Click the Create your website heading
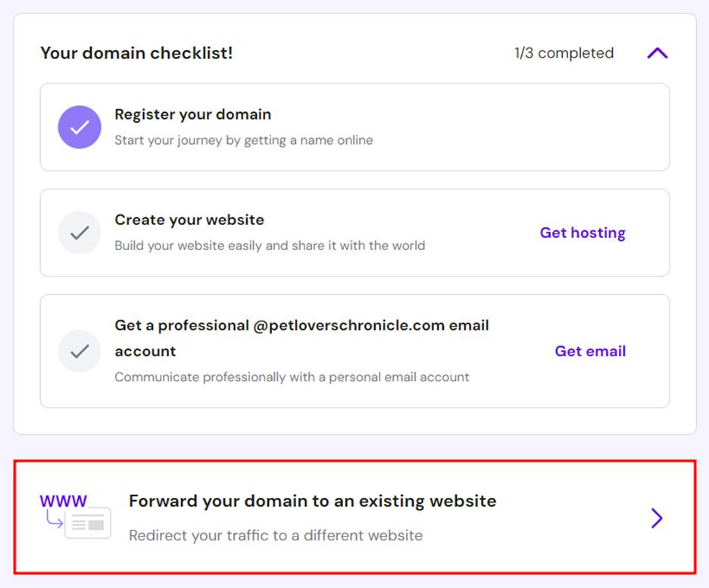Viewport: 709px width, 588px height. [189, 220]
